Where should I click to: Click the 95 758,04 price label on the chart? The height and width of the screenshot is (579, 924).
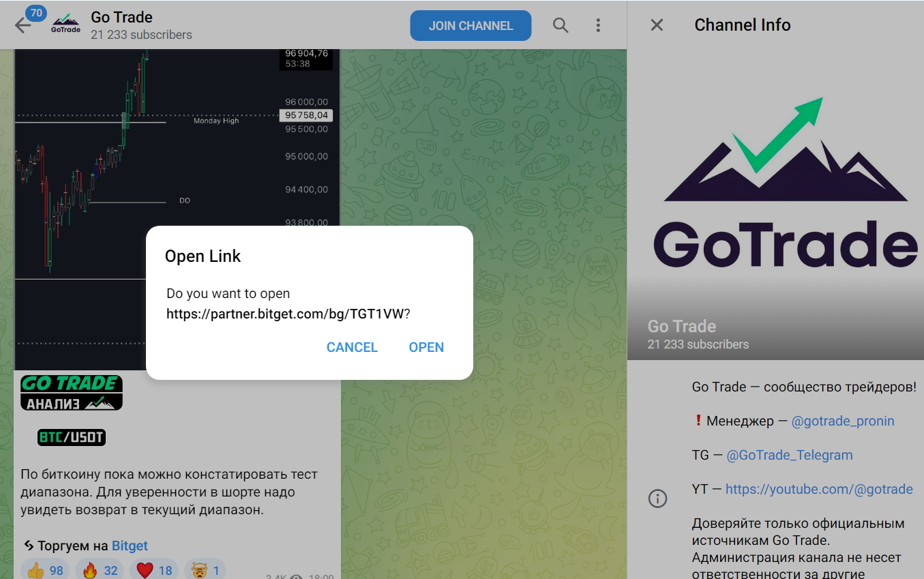pyautogui.click(x=308, y=115)
